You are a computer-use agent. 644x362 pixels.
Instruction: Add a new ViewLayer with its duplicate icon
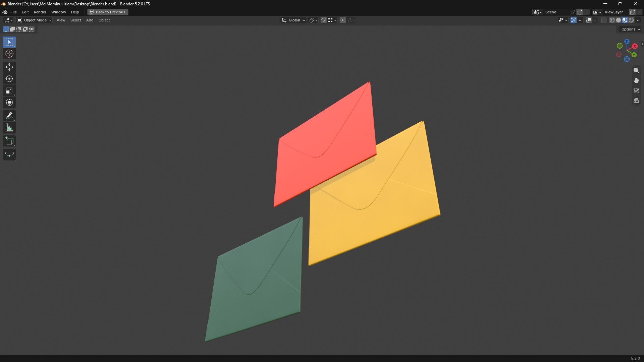tap(632, 12)
